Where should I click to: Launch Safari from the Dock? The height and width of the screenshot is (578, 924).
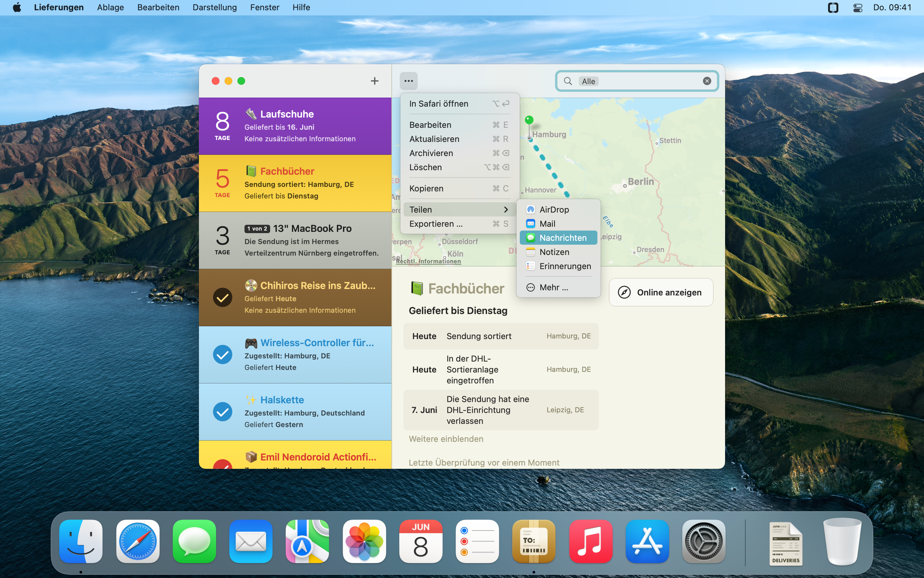click(x=137, y=541)
